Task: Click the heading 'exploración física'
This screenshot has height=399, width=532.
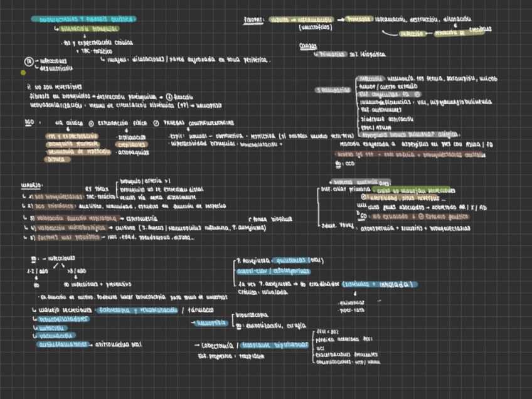Action: (122, 123)
